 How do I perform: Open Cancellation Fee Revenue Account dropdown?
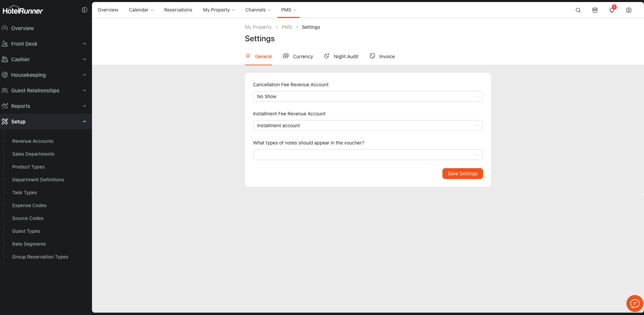pos(368,96)
